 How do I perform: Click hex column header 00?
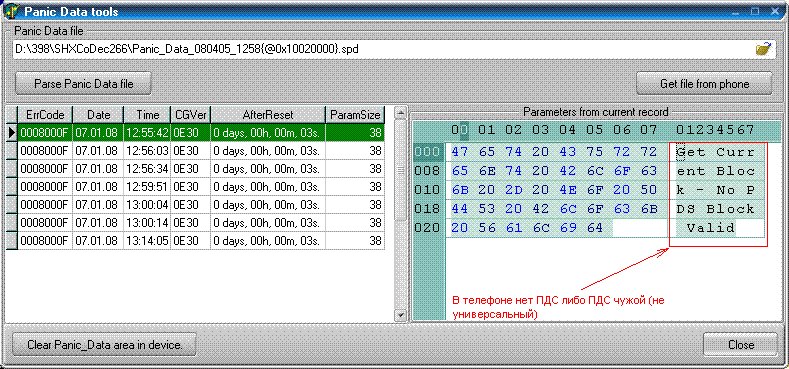point(460,130)
